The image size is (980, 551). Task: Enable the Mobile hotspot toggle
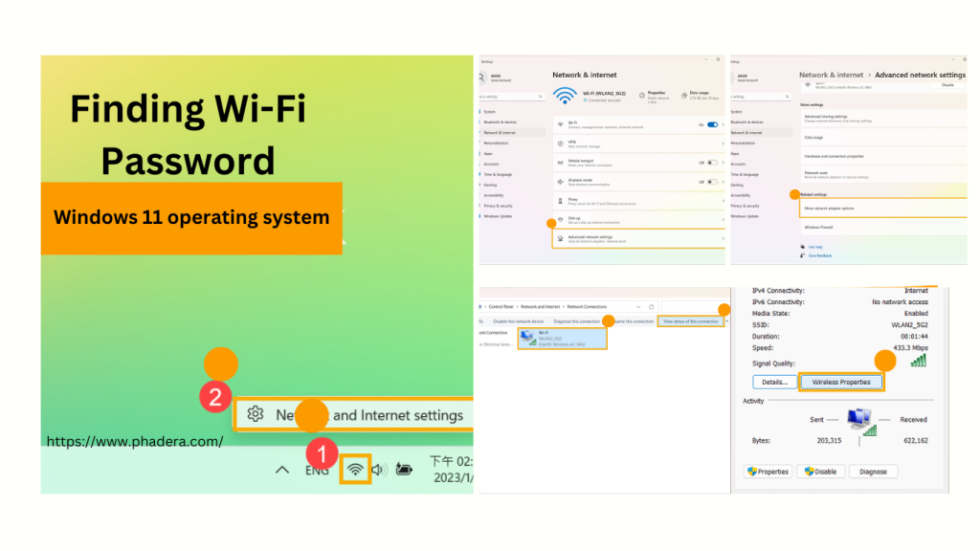click(x=712, y=163)
